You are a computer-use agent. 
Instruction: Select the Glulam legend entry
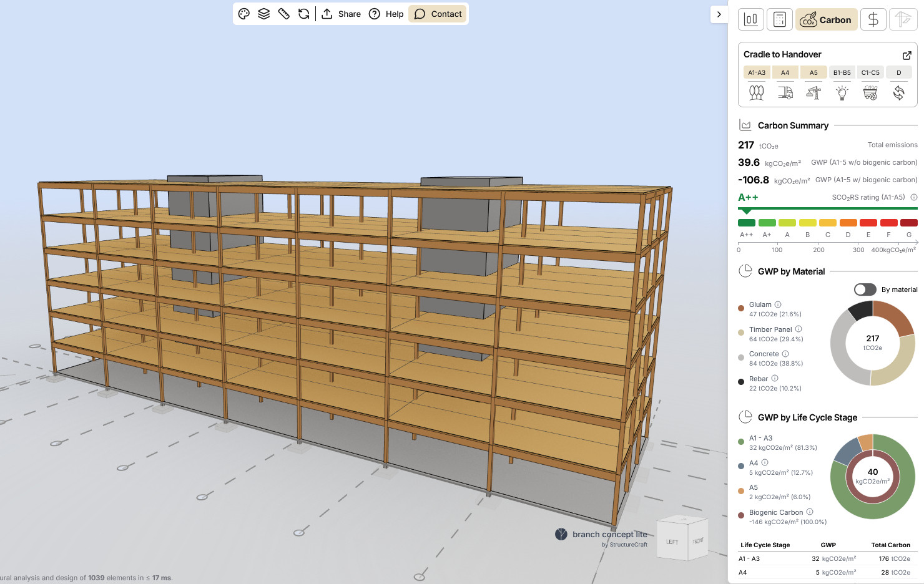pyautogui.click(x=770, y=309)
